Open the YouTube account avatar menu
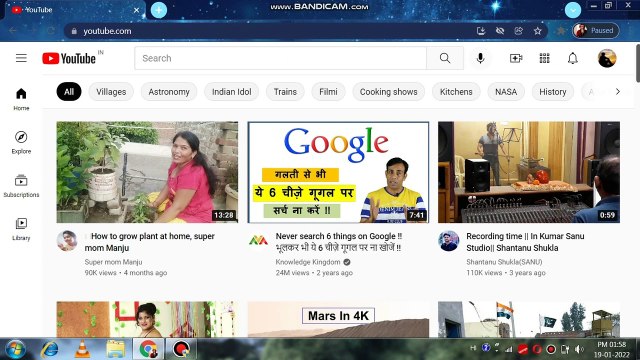640x360 pixels. pyautogui.click(x=607, y=58)
